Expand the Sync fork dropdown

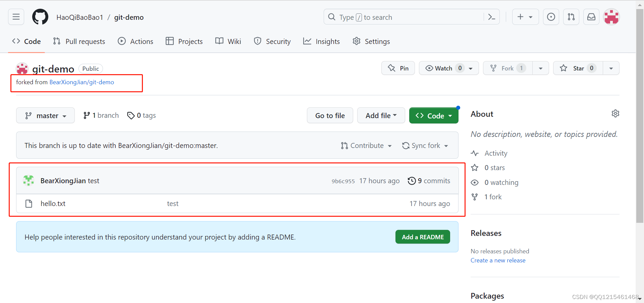tap(425, 146)
